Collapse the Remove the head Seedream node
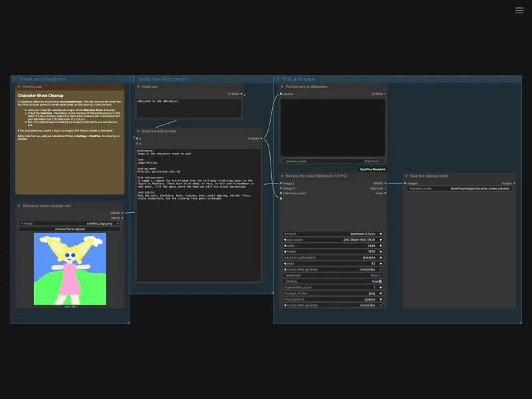532x399 pixels. [x=282, y=176]
